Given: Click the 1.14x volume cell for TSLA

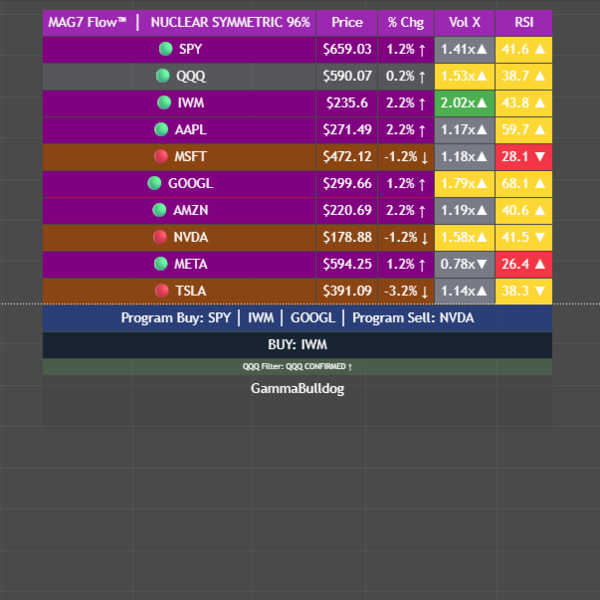Looking at the screenshot, I should 465,291.
